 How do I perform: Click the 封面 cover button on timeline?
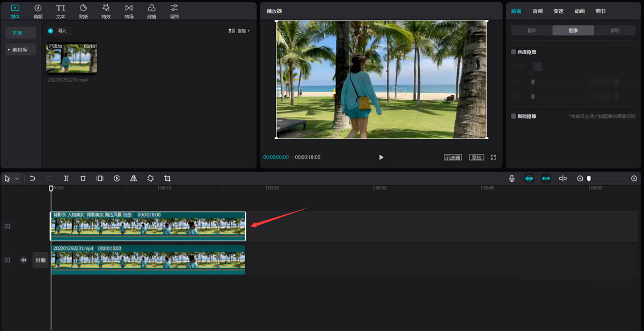41,260
